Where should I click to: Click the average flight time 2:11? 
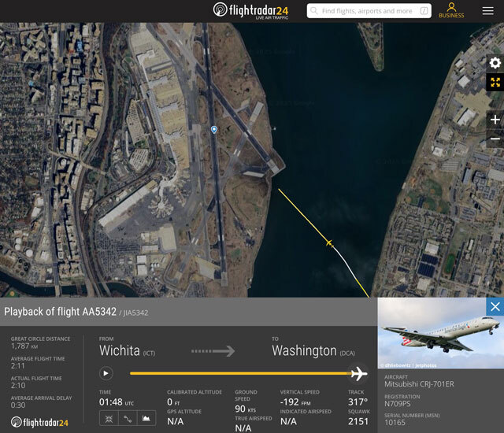[x=17, y=365]
